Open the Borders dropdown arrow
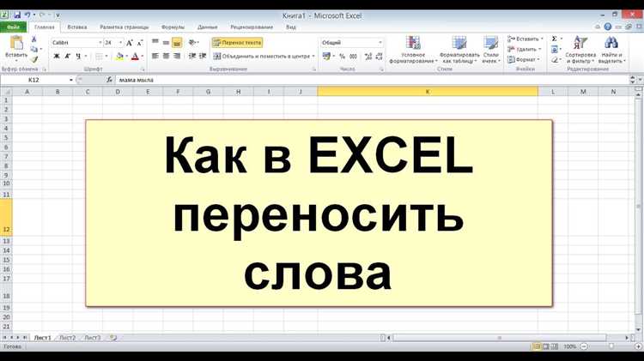This screenshot has height=361, width=644. tap(106, 57)
